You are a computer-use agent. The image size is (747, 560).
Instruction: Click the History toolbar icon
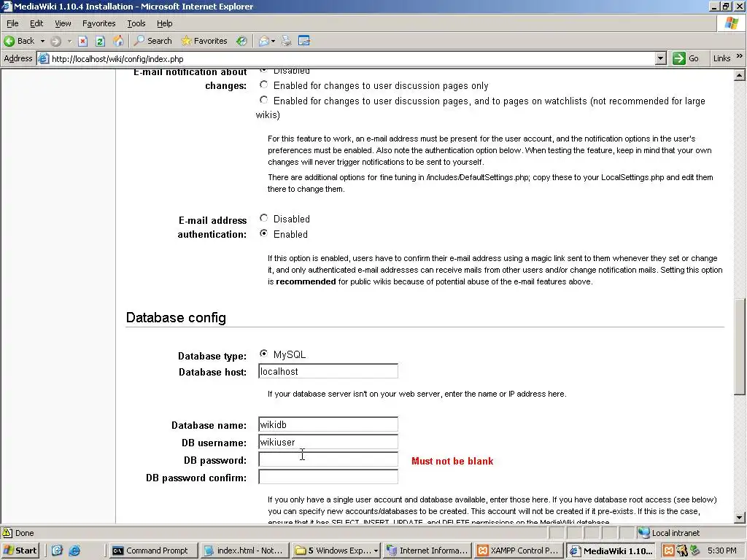pos(242,41)
